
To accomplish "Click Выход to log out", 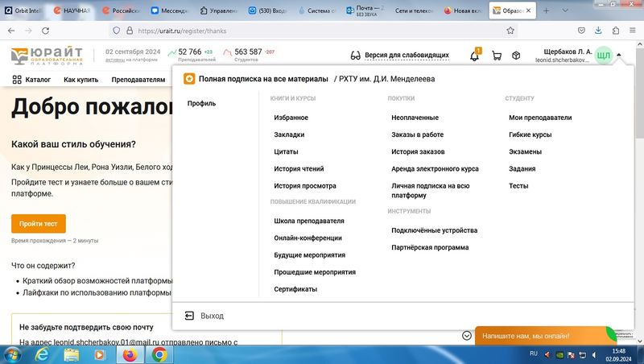I will (x=212, y=316).
